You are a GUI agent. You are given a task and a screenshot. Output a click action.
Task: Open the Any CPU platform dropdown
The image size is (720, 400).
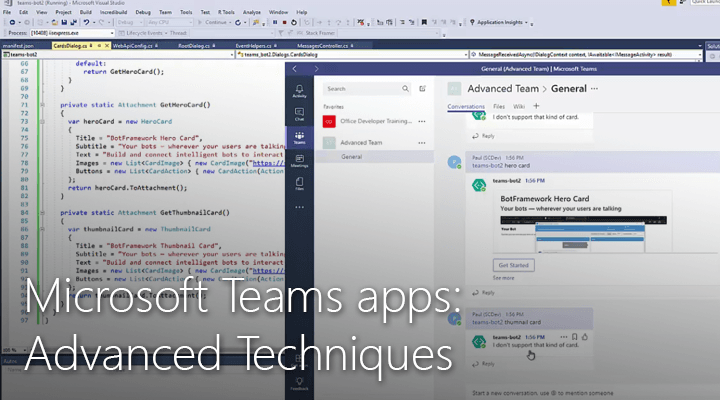pyautogui.click(x=169, y=22)
